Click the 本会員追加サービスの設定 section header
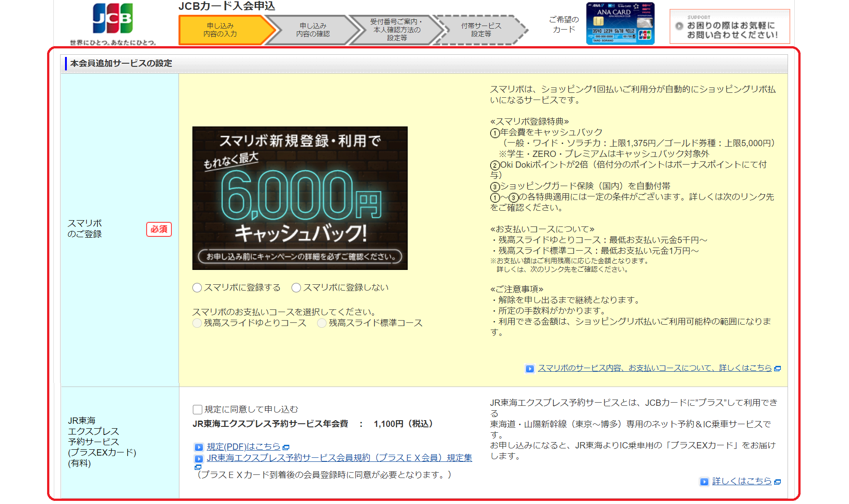Screen dimensions: 849x504 click(424, 63)
